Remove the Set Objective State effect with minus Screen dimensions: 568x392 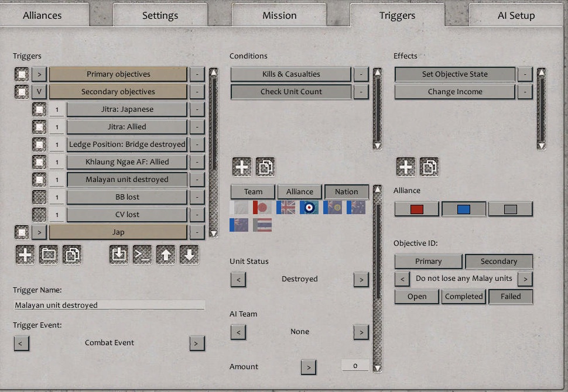click(525, 74)
